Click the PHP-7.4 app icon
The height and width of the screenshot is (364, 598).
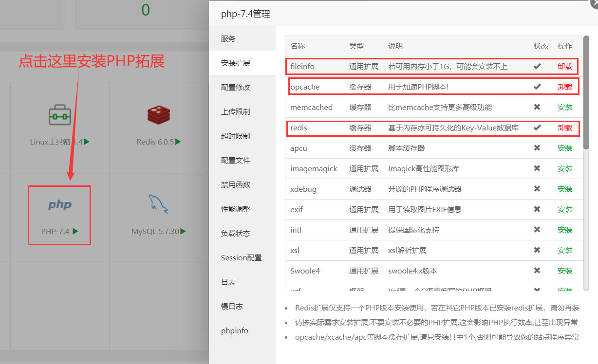pos(60,205)
